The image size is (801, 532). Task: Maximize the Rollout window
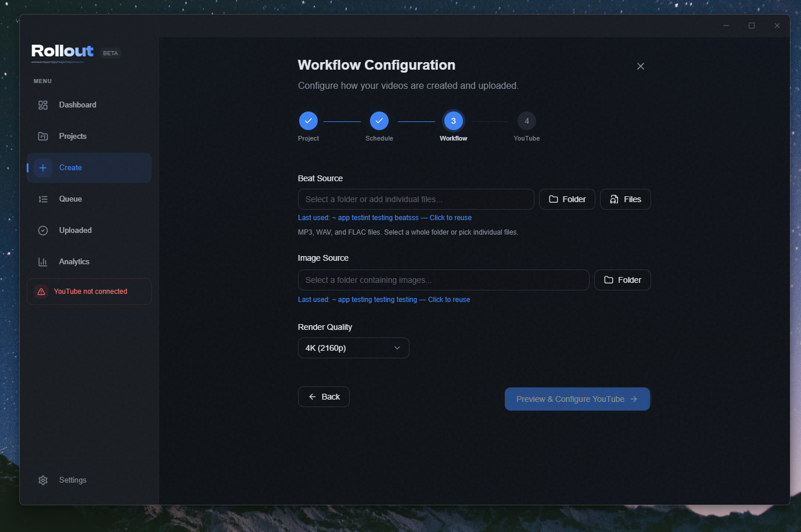(752, 26)
